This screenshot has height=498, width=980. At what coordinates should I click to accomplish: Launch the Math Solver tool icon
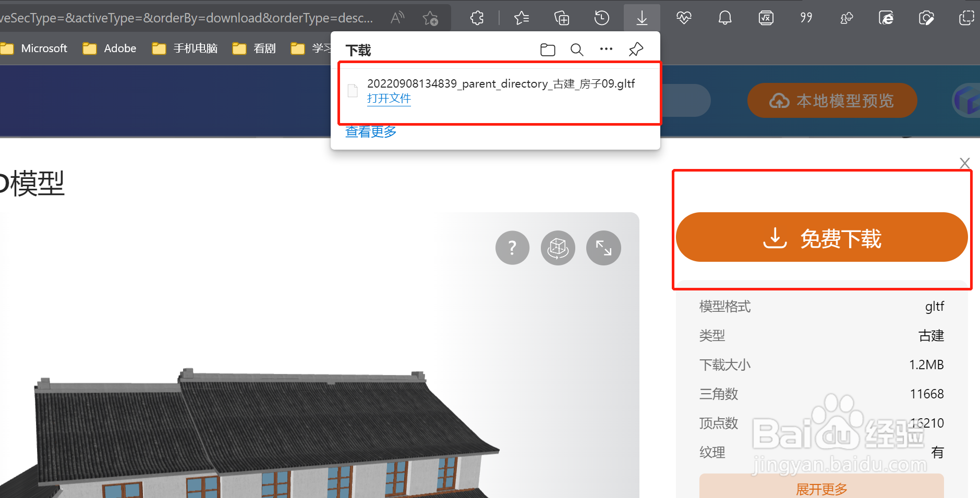click(765, 17)
